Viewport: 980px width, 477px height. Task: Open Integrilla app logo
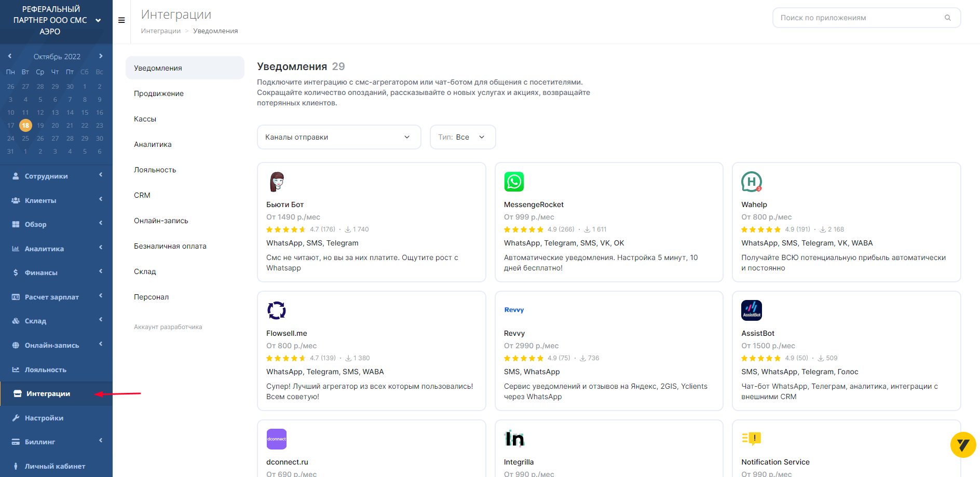pos(514,439)
